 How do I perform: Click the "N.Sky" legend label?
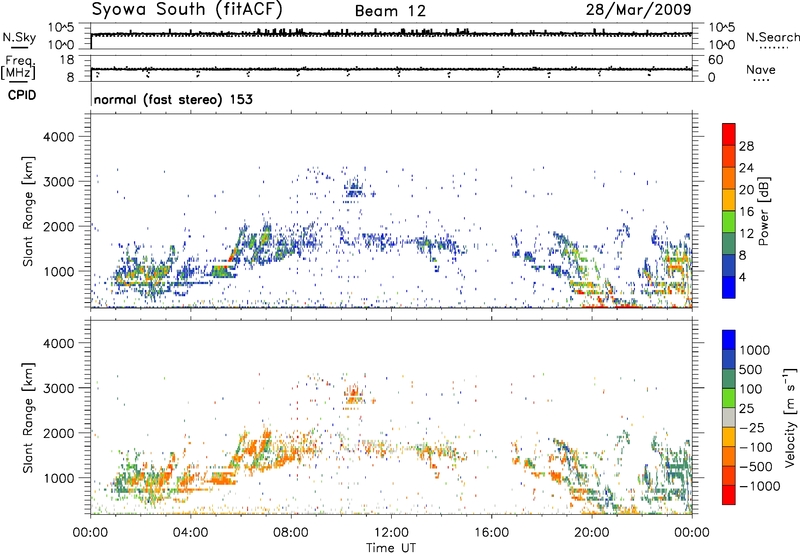(x=19, y=37)
